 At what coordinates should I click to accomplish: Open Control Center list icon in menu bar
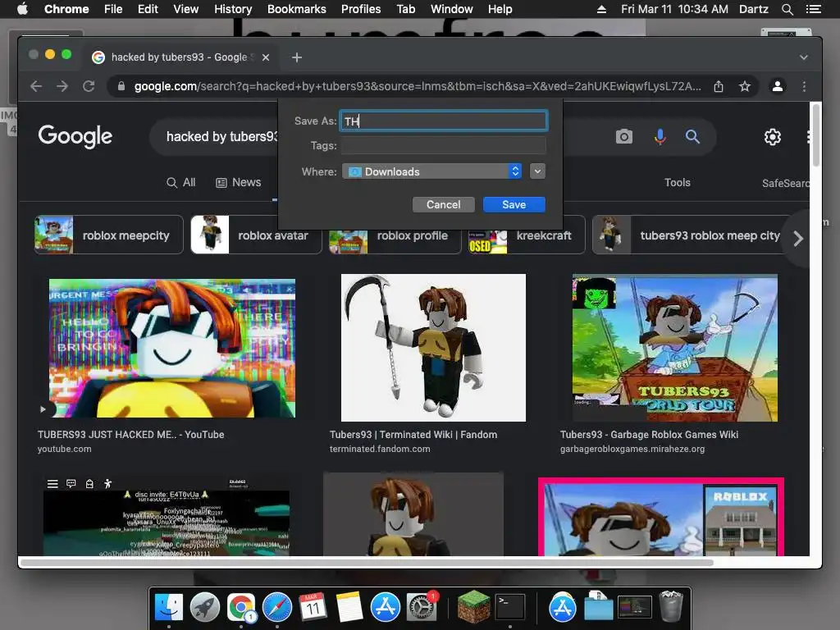(x=813, y=9)
